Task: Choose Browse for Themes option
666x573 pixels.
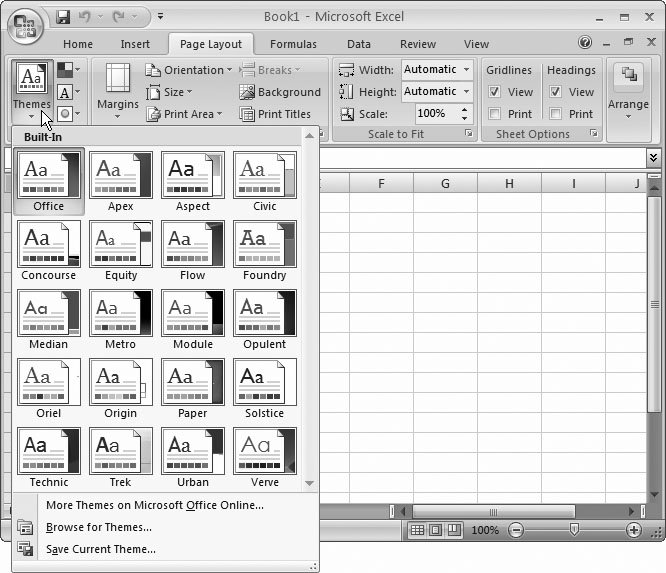Action: 99,527
